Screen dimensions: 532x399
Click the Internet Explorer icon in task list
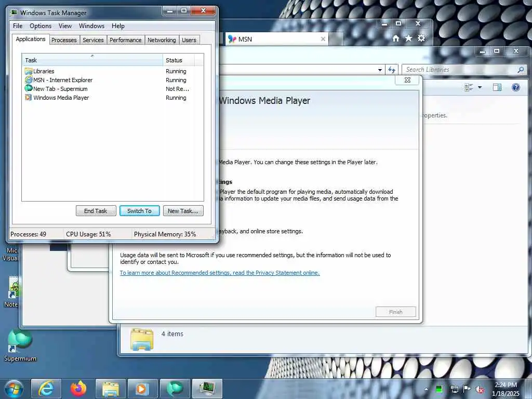(29, 80)
